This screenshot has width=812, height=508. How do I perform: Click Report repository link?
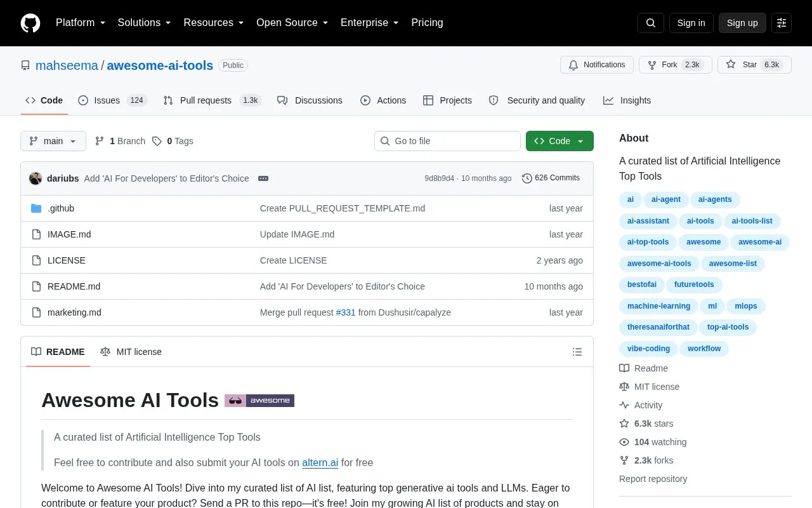(653, 479)
